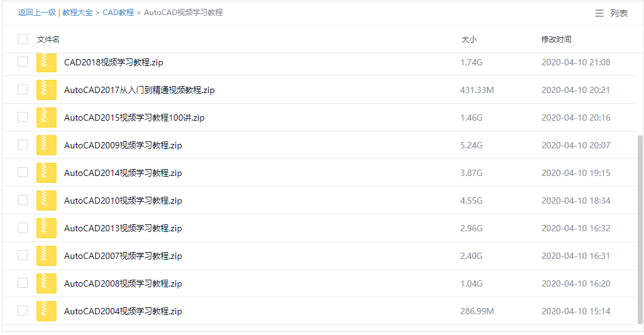This screenshot has height=335, width=644.
Task: Click size value 3.87G
Action: click(x=471, y=173)
